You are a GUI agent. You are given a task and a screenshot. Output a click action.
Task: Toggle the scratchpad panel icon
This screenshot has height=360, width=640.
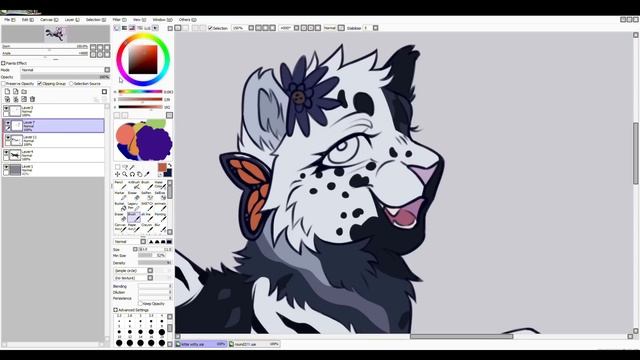pyautogui.click(x=155, y=28)
